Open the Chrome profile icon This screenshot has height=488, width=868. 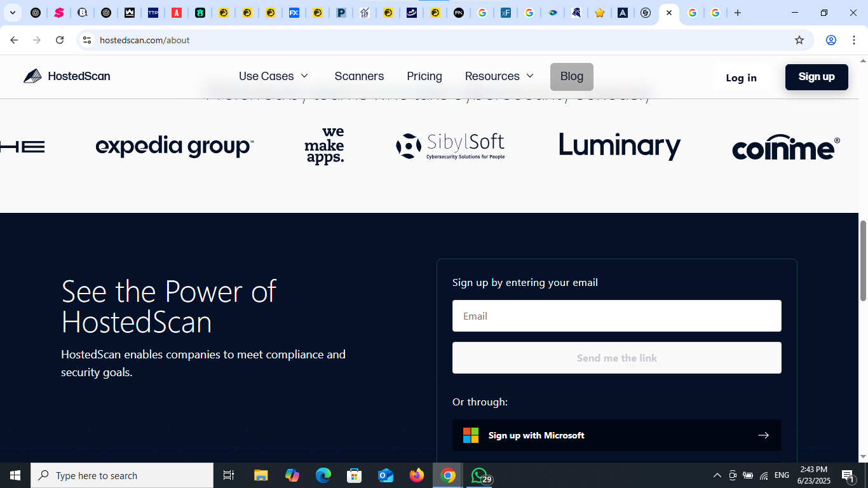(831, 40)
